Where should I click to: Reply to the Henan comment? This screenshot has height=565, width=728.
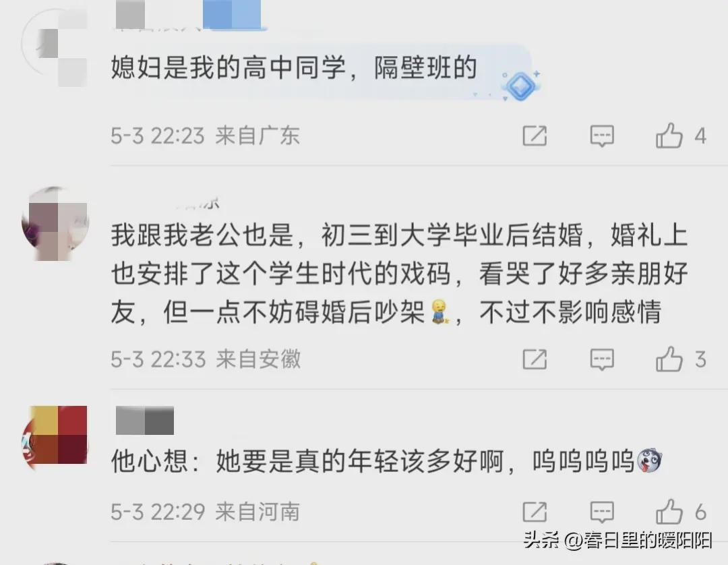pos(602,512)
